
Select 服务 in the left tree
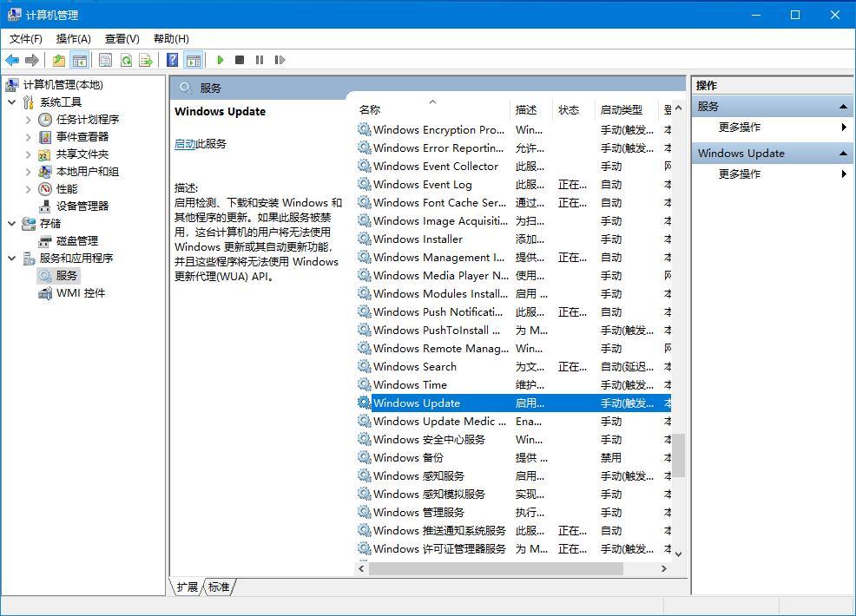pyautogui.click(x=67, y=276)
